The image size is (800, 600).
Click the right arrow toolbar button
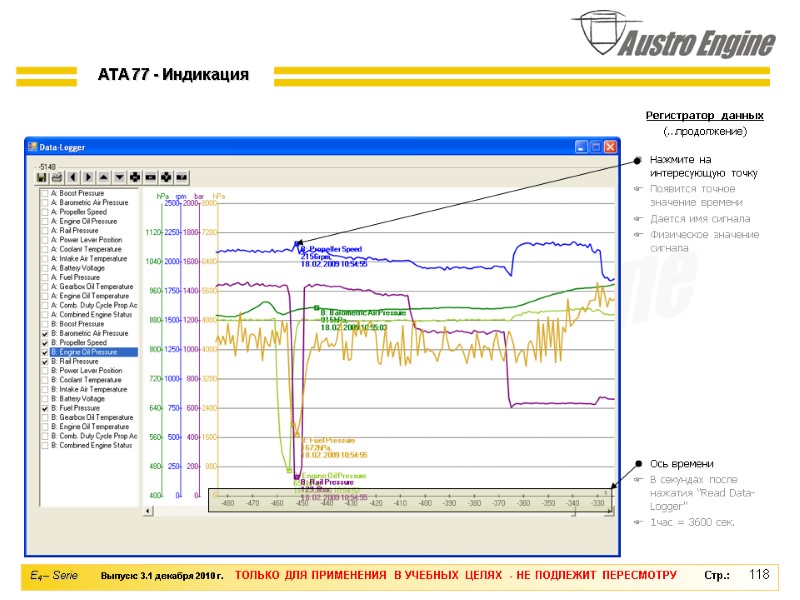click(x=88, y=178)
